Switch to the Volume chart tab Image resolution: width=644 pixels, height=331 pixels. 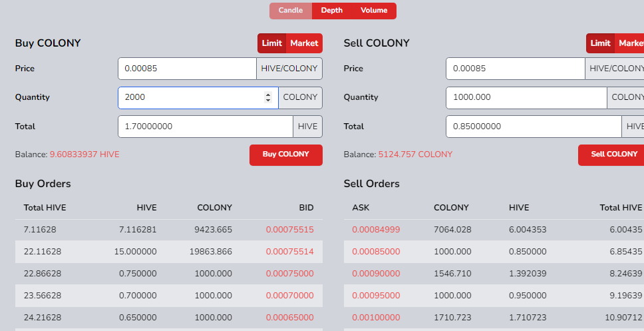(374, 11)
